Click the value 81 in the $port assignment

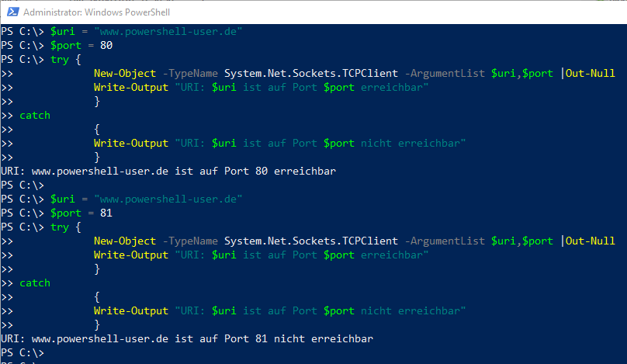tap(106, 213)
